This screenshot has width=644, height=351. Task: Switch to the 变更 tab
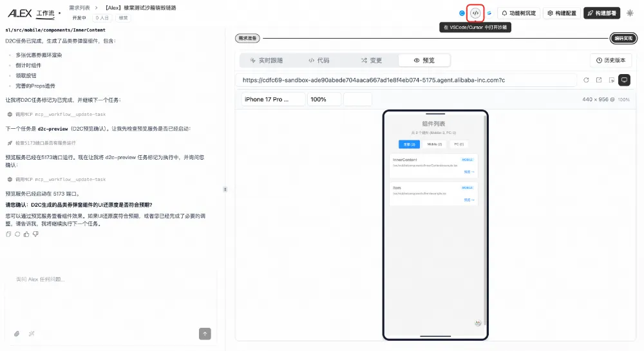372,61
